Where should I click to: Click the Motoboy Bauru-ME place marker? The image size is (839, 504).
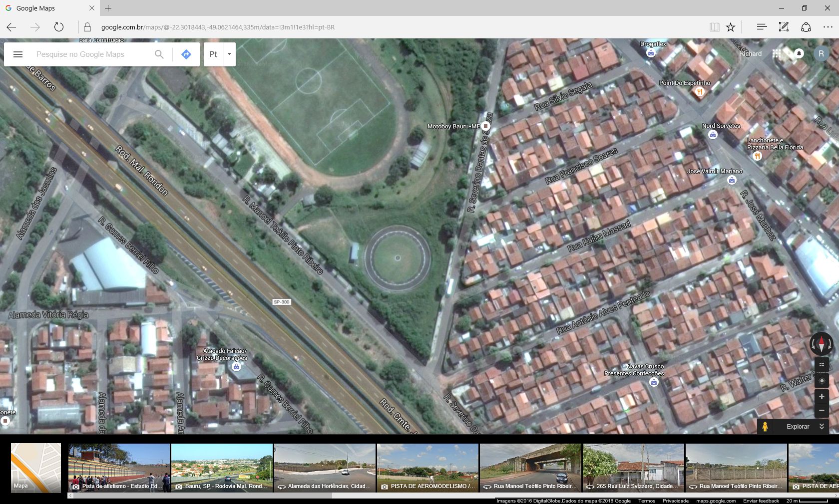tap(485, 127)
